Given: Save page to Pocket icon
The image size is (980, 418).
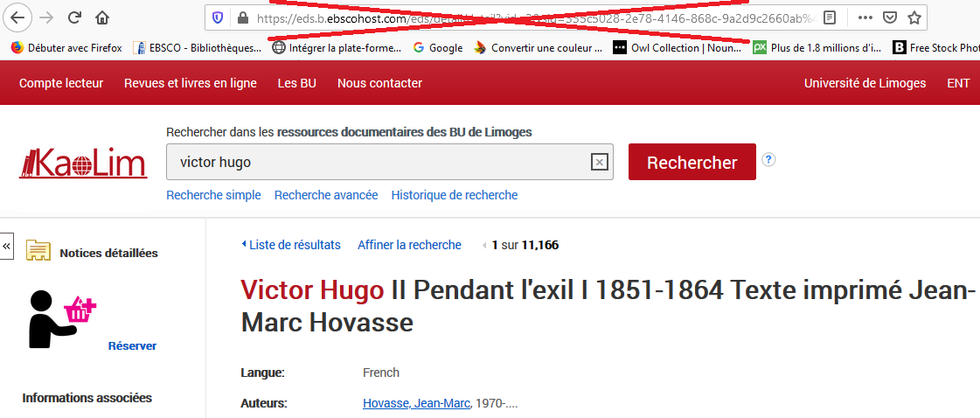Looking at the screenshot, I should 890,17.
